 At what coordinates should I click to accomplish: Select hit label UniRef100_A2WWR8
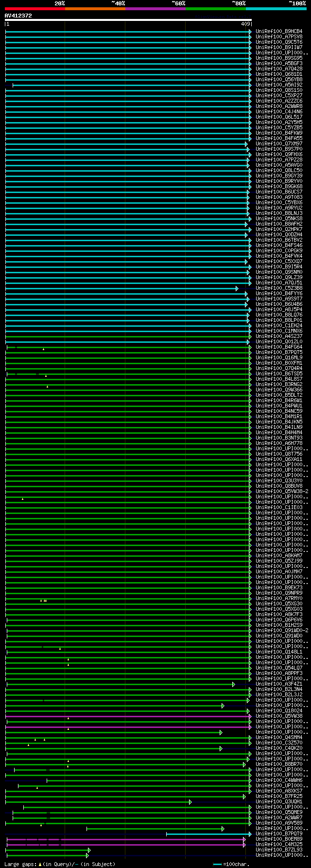[x=279, y=106]
